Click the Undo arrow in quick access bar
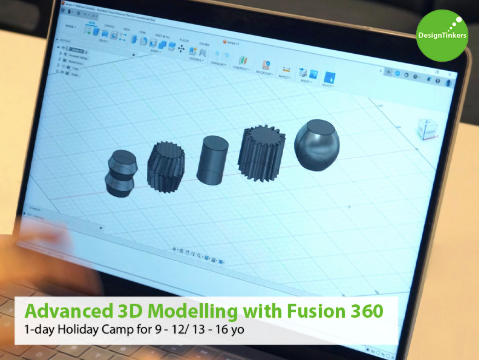This screenshot has height=360, width=479. point(86,14)
